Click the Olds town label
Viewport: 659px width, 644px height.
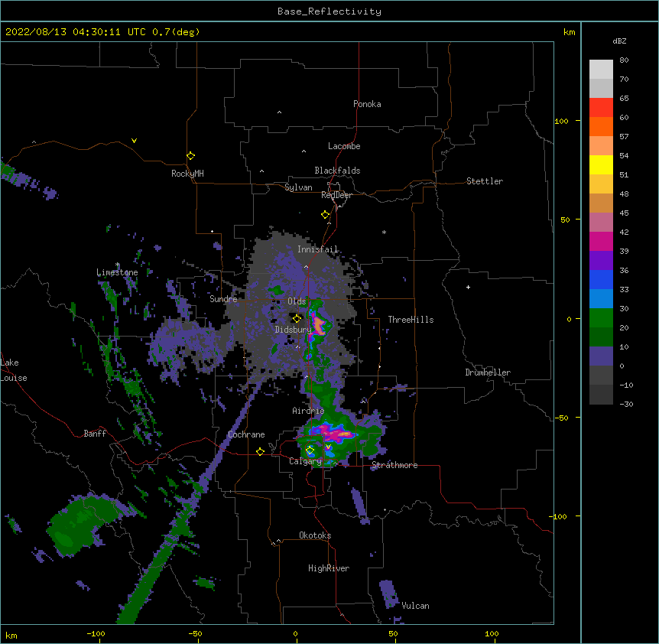[x=297, y=301]
